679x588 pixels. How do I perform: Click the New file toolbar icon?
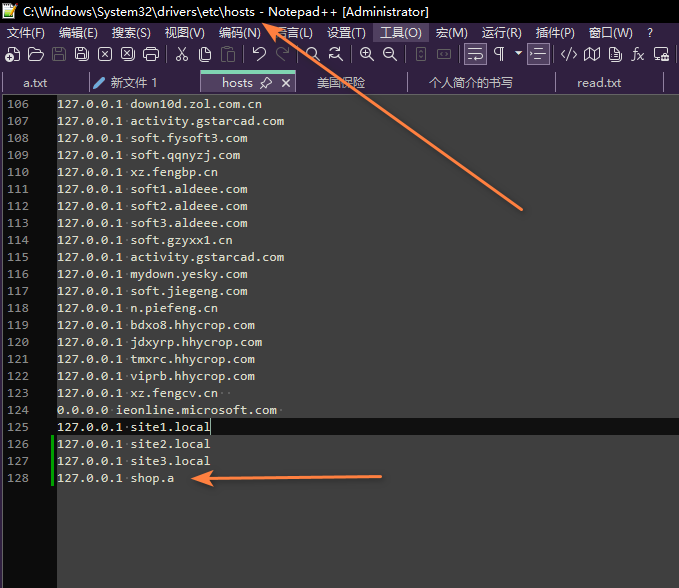13,54
